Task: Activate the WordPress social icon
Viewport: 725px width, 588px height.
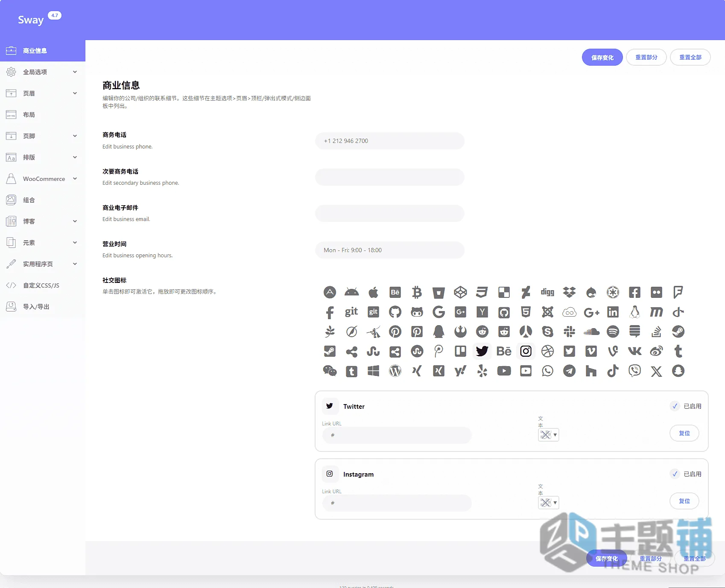Action: 395,371
